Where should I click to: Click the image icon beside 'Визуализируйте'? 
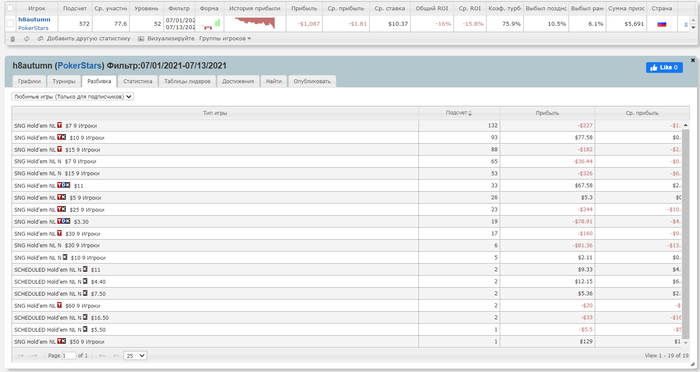(141, 39)
